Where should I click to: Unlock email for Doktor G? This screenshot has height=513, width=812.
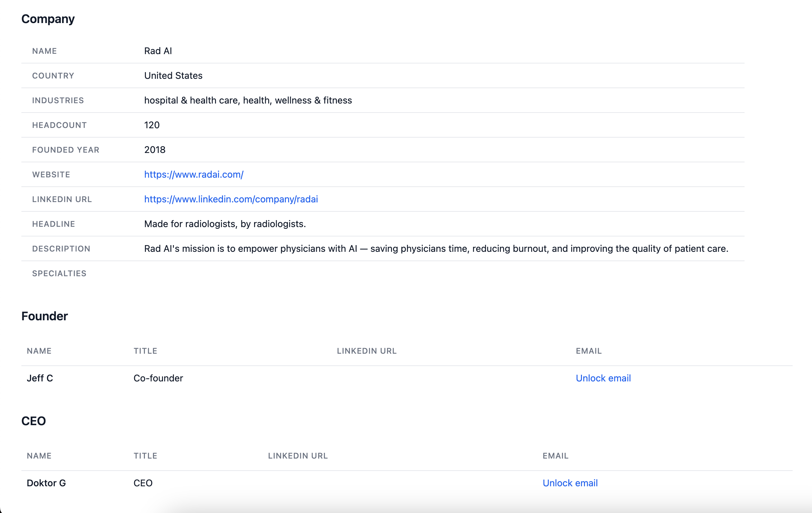pyautogui.click(x=570, y=483)
